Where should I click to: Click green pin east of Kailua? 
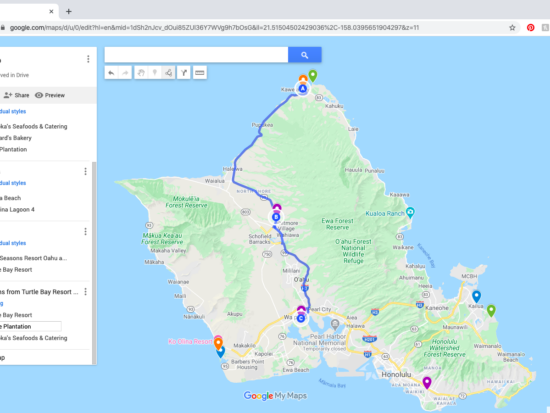pos(491,311)
